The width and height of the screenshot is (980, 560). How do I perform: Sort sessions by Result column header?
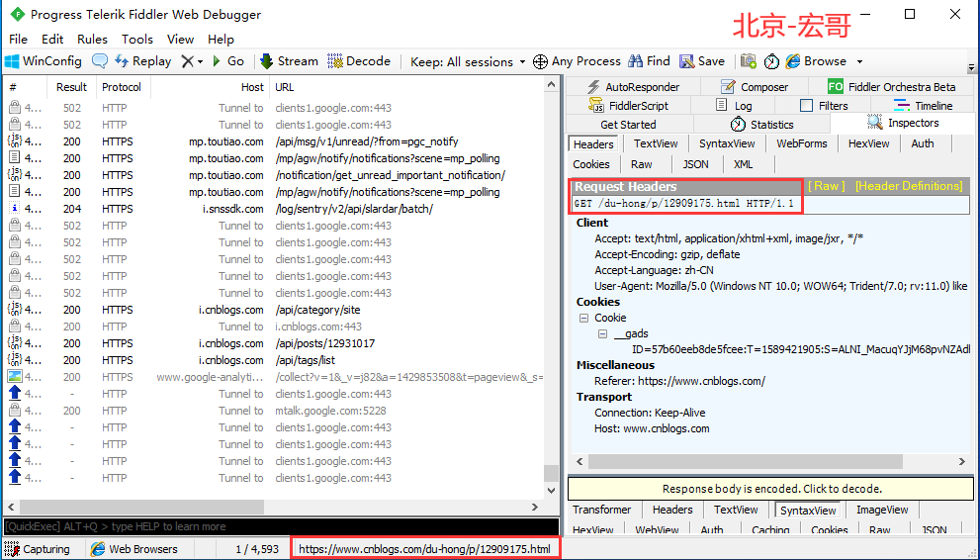(71, 87)
